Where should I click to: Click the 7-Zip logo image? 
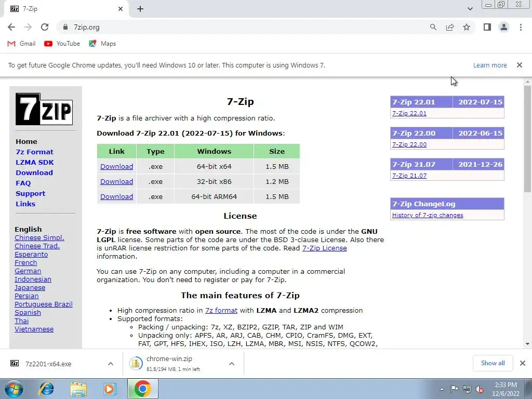point(44,109)
